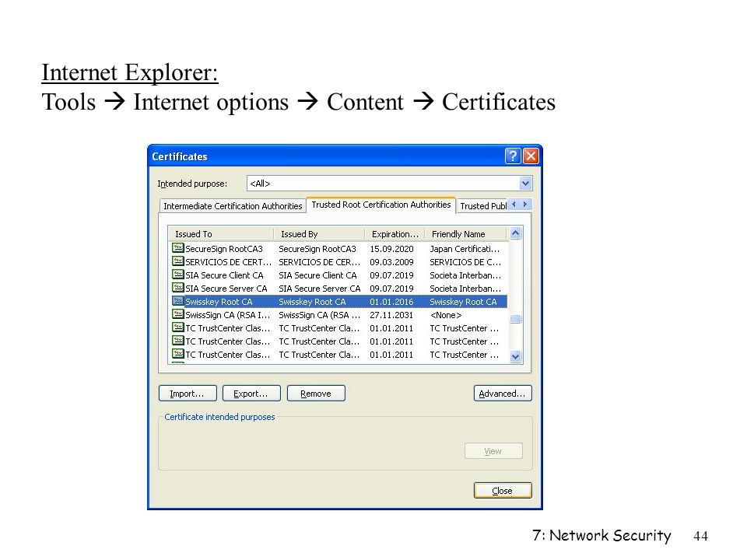Screen dimensions: 747x560
Task: Sort by the Issued By column header
Action: tap(319, 234)
